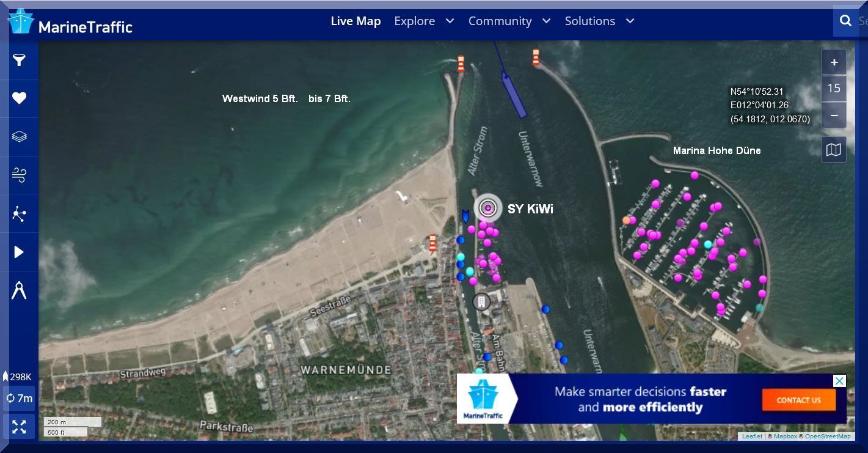
Task: Click the zoom in plus button
Action: pyautogui.click(x=834, y=62)
